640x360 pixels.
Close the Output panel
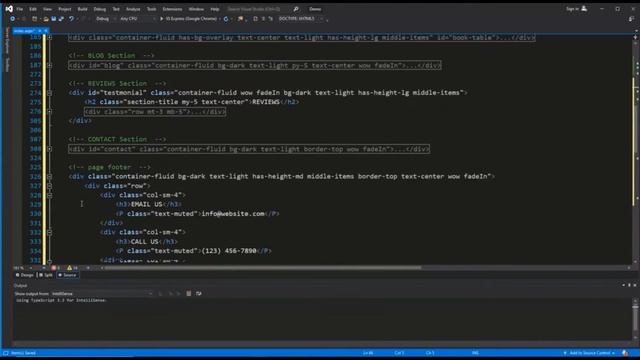tap(635, 285)
